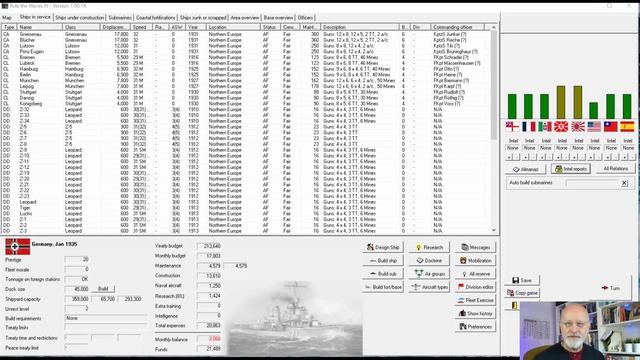640x360 pixels.
Task: Increase intel spending under the French flag
Action: coord(525,157)
